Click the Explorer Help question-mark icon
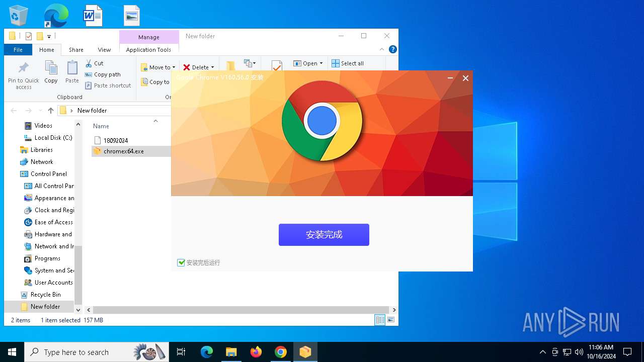Viewport: 644px width, 362px height. click(393, 49)
